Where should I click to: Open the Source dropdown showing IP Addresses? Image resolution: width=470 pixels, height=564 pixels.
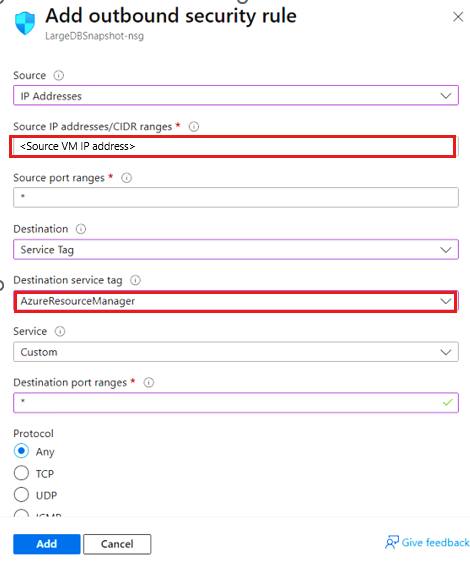tap(236, 96)
